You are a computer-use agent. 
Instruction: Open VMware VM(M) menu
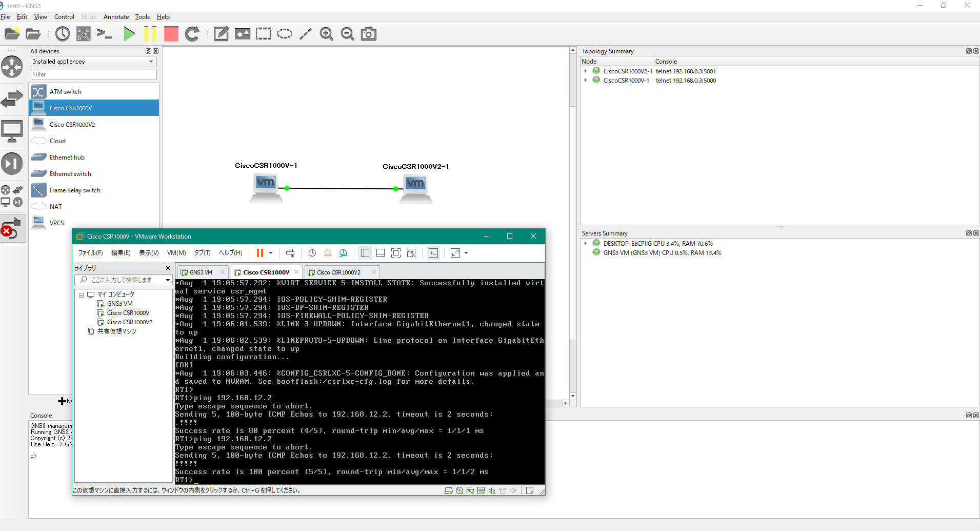[176, 253]
